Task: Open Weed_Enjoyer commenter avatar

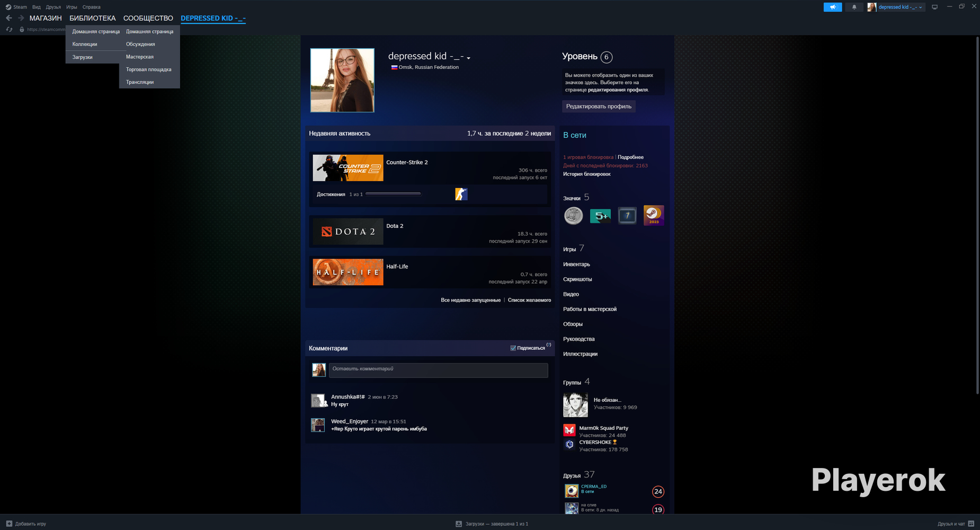Action: coord(318,425)
